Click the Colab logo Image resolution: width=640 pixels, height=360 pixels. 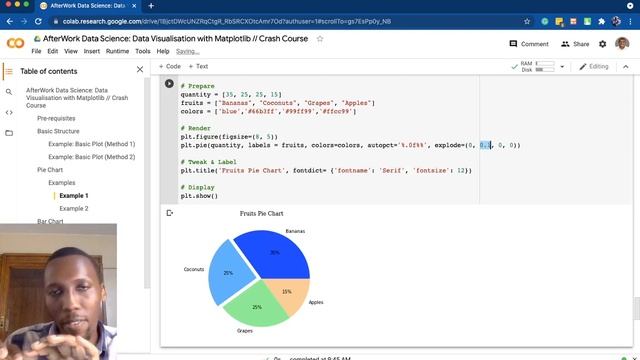click(16, 43)
